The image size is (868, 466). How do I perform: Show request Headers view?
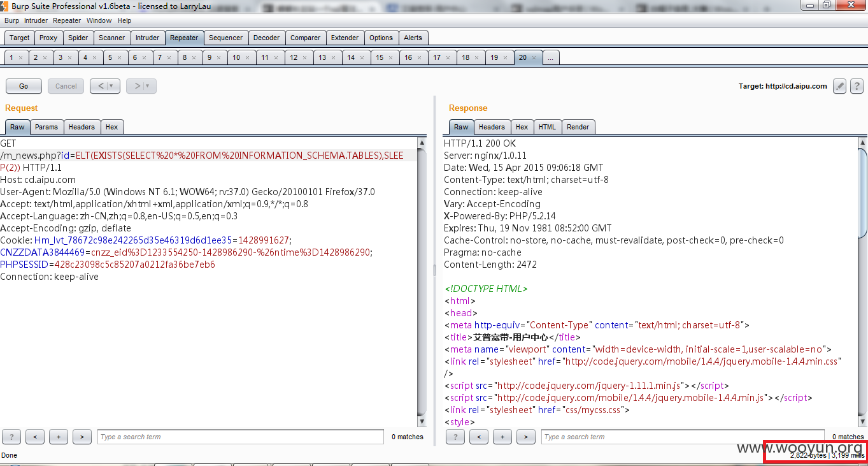82,127
